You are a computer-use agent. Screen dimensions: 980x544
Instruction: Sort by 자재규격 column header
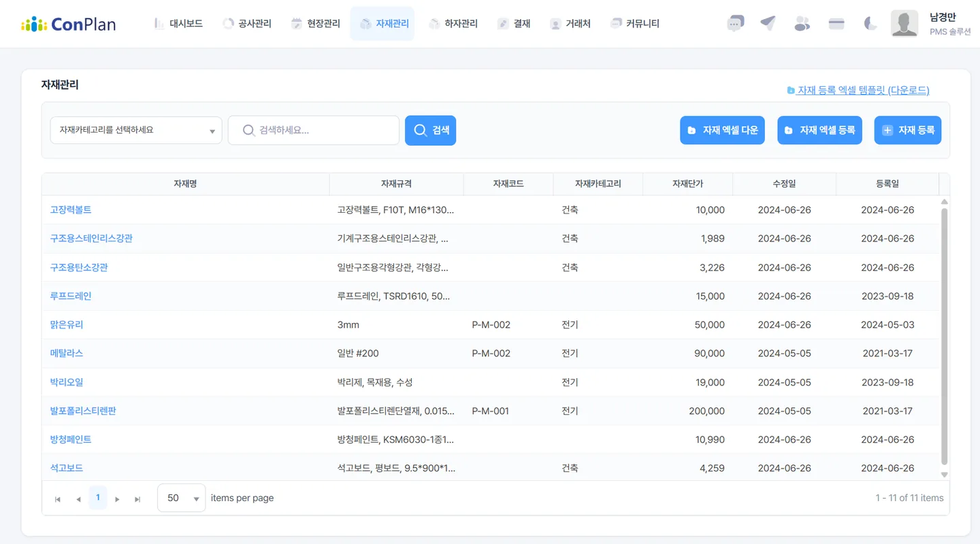click(396, 184)
